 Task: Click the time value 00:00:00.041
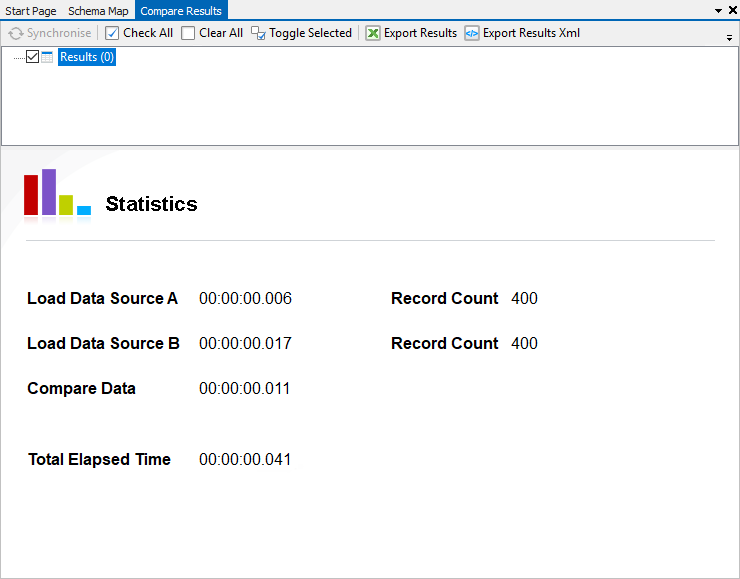pos(245,459)
